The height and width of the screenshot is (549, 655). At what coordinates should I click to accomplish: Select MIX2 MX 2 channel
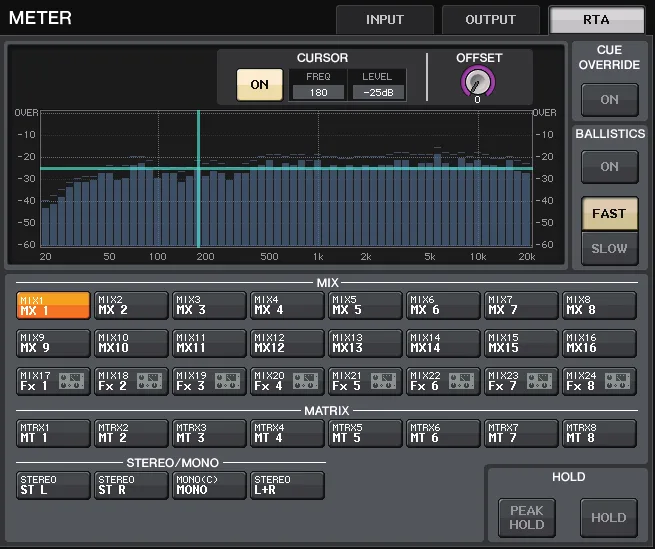coord(131,305)
